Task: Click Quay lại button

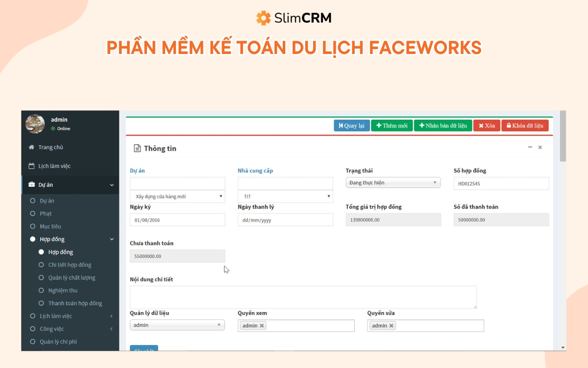Action: [352, 126]
